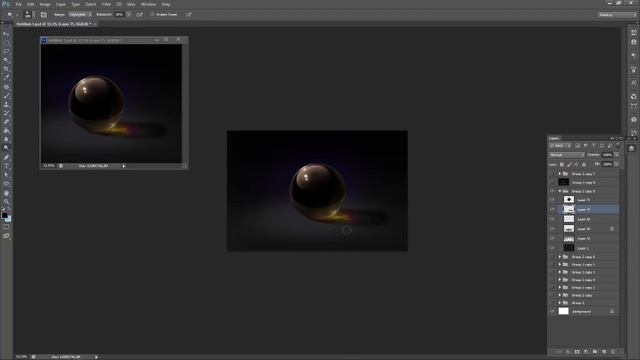Select the History Brush tool

(x=6, y=113)
